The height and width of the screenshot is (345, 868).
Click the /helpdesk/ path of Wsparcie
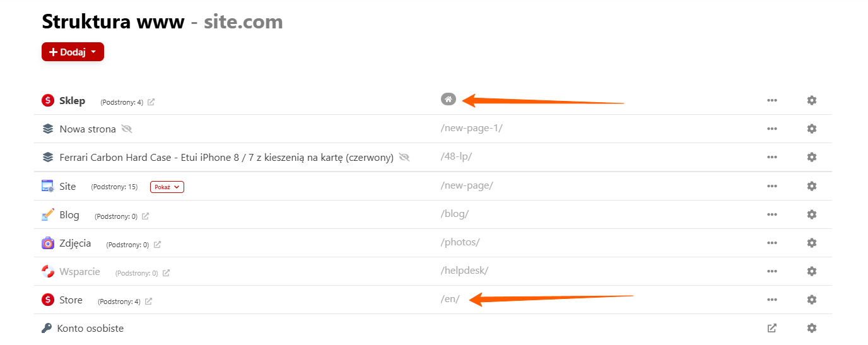(x=464, y=271)
